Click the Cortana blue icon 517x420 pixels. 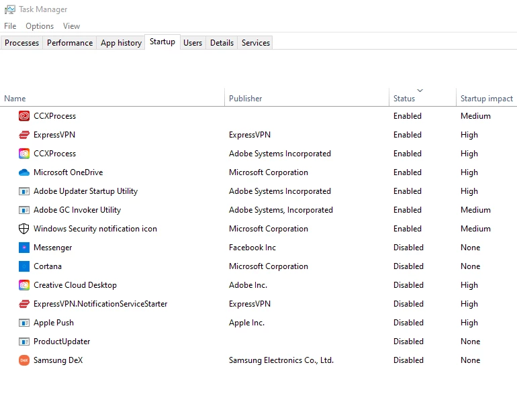click(24, 266)
